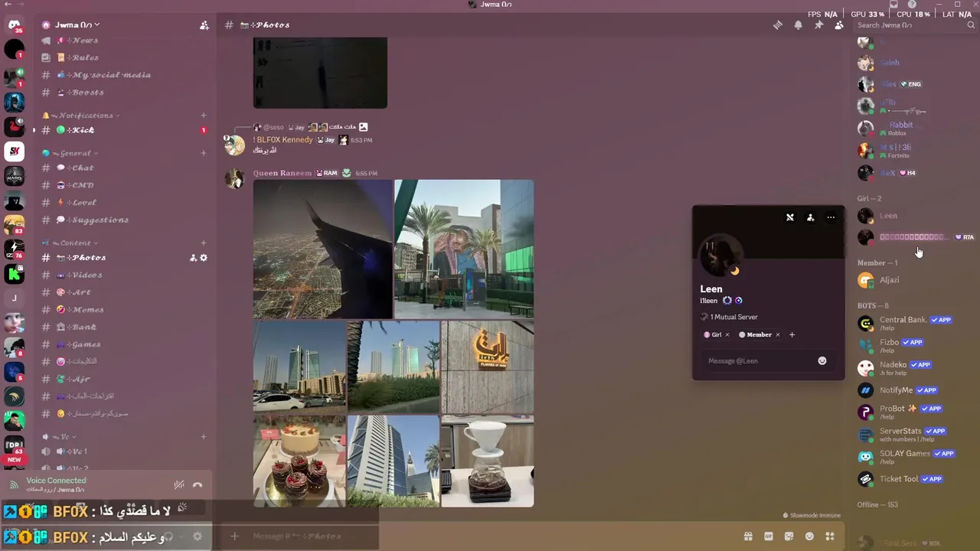Collapse the Content category

tap(75, 243)
